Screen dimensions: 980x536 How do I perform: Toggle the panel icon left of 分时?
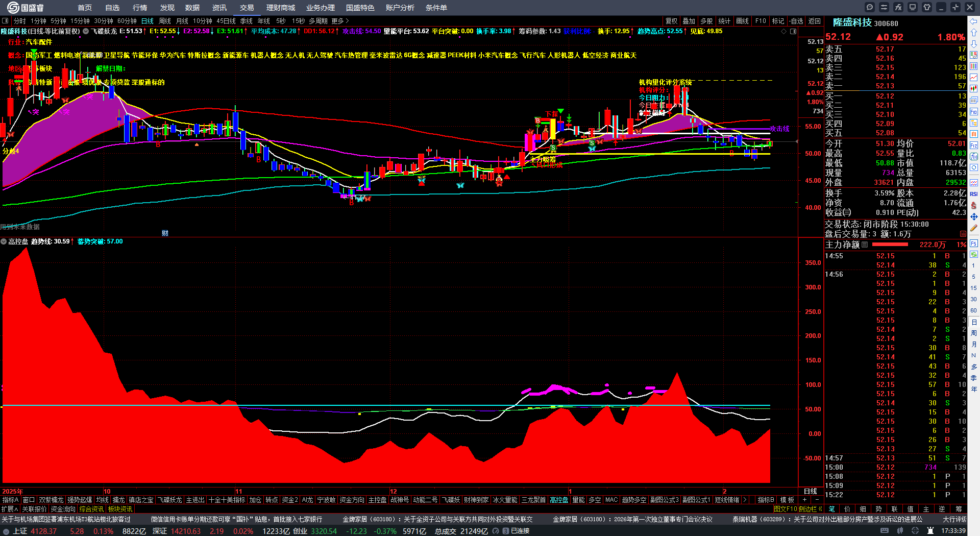(x=5, y=21)
